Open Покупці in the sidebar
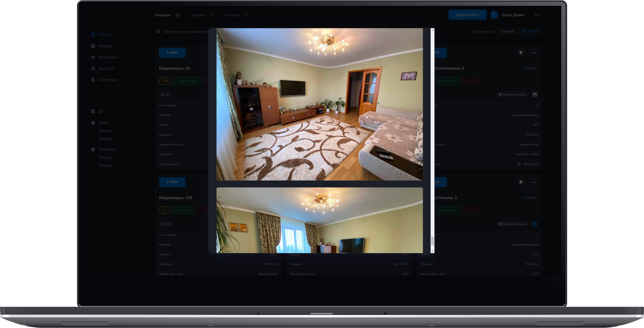644x328 pixels. [105, 46]
